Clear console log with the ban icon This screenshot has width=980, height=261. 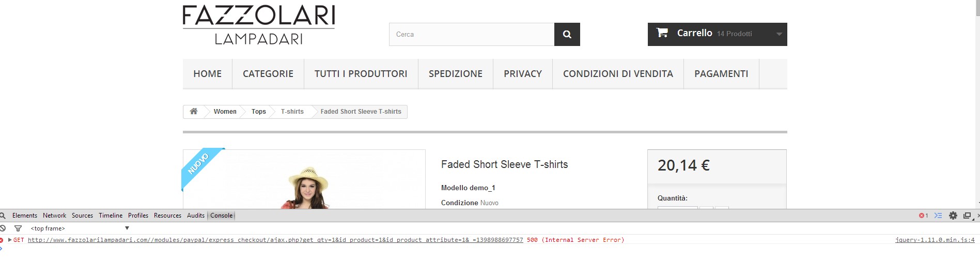point(3,228)
